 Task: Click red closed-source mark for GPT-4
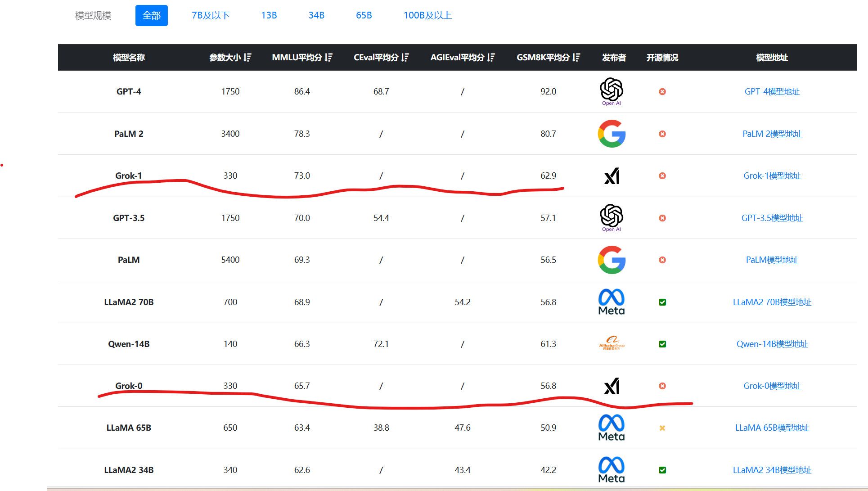point(662,91)
